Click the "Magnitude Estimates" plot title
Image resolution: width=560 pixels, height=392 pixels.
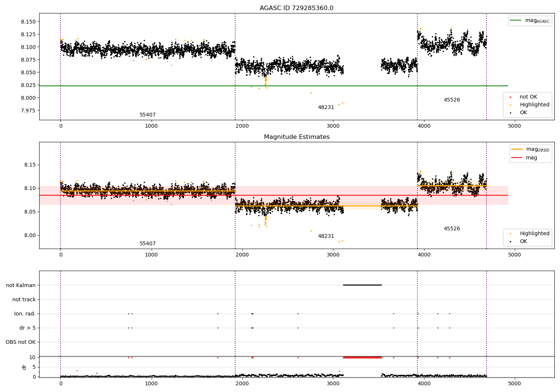point(296,137)
